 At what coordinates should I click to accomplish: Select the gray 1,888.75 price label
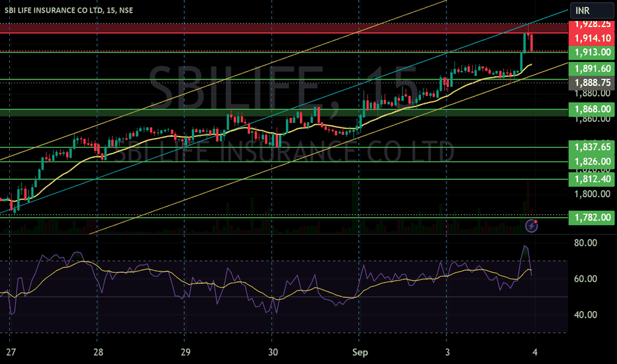tap(591, 83)
